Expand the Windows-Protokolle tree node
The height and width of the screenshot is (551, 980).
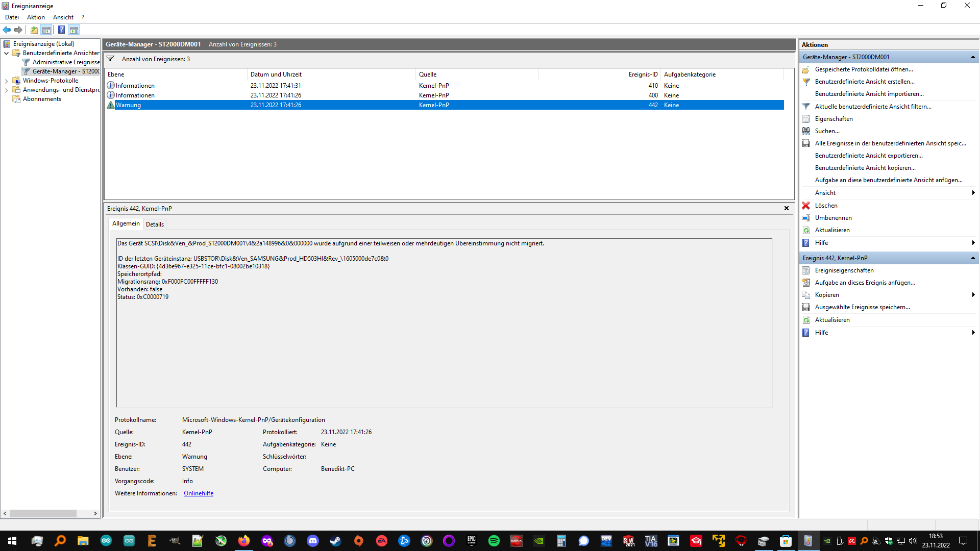click(6, 81)
